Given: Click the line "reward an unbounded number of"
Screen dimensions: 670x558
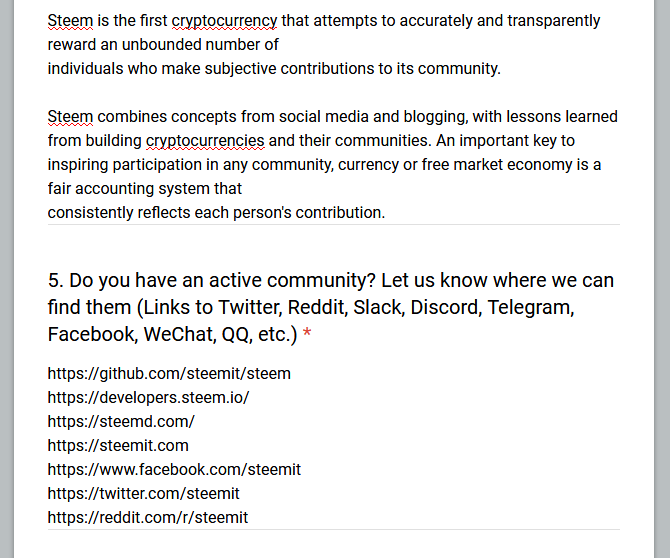Looking at the screenshot, I should 163,44.
